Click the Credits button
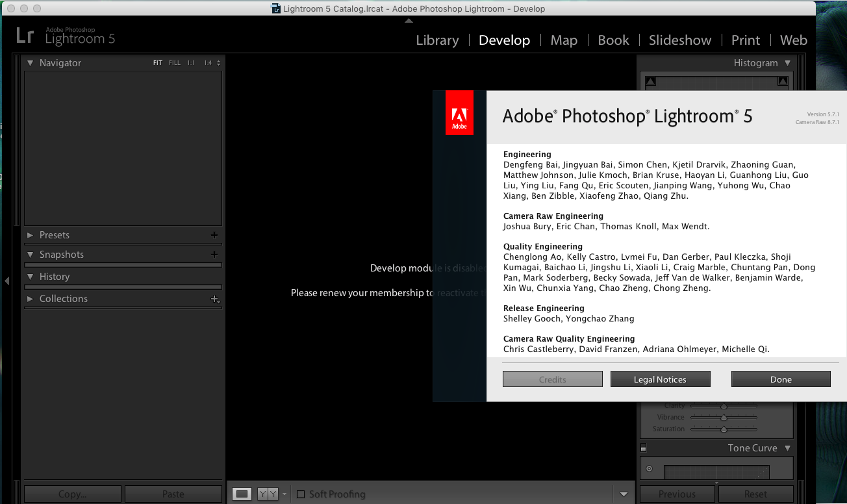The width and height of the screenshot is (847, 504). [x=553, y=379]
